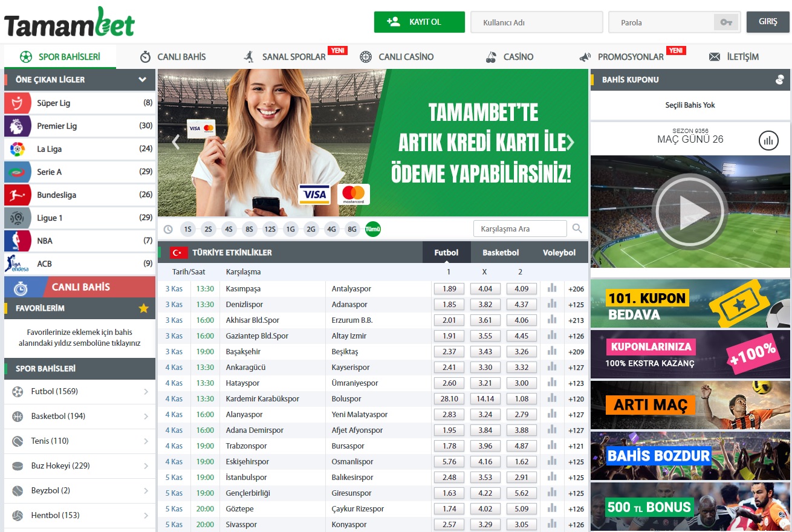Open the 101. Kupon Bedava promo
The image size is (792, 532).
point(690,303)
